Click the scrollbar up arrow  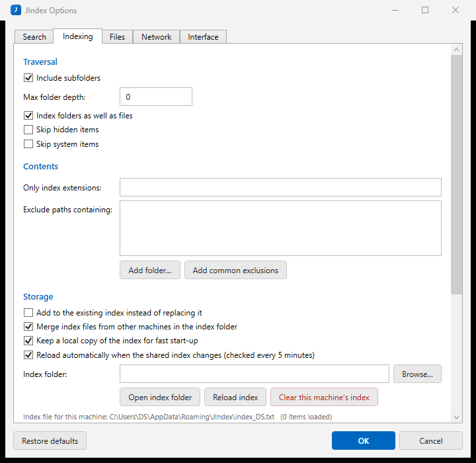pos(456,50)
